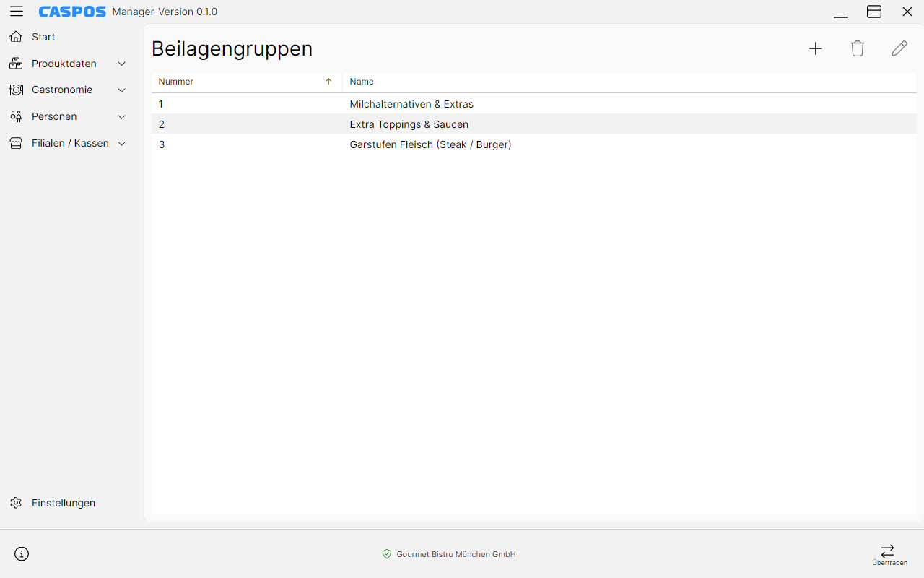Select row Garstufen Fleisch (Steak / Burger)

534,144
